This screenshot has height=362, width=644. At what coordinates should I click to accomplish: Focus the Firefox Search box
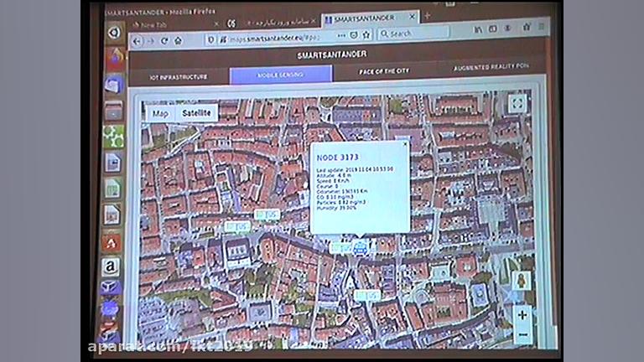point(413,33)
